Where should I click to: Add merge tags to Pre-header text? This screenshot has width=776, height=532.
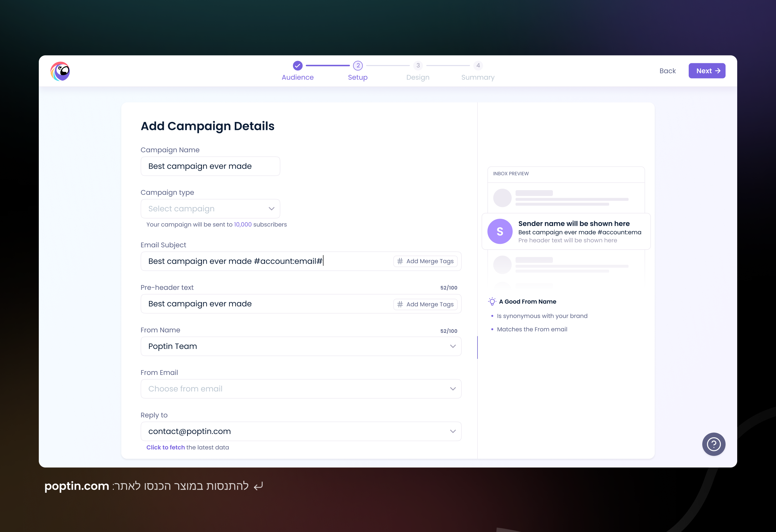[425, 304]
